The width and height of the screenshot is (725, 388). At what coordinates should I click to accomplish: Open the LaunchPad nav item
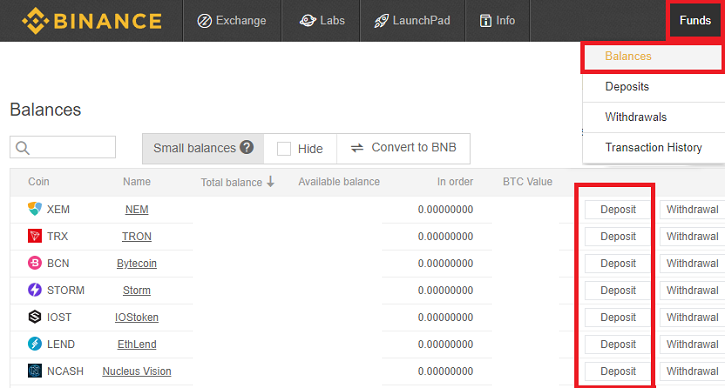tap(412, 21)
